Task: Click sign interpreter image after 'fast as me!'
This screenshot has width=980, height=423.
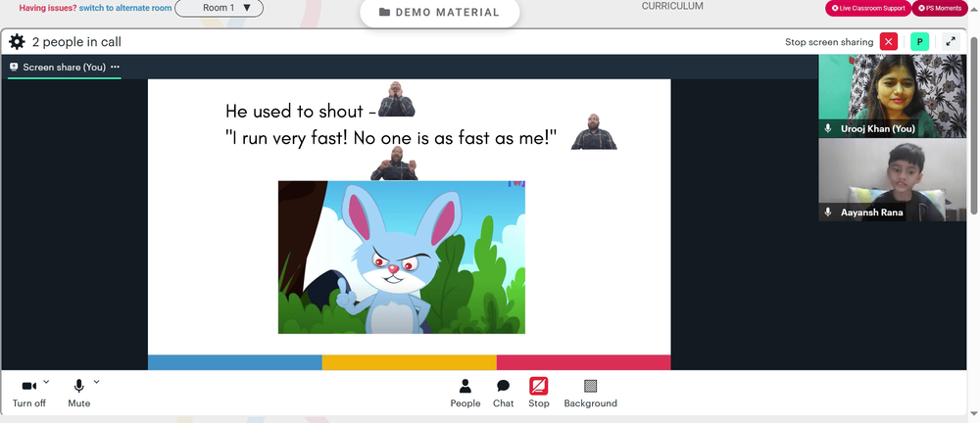Action: coord(594,132)
